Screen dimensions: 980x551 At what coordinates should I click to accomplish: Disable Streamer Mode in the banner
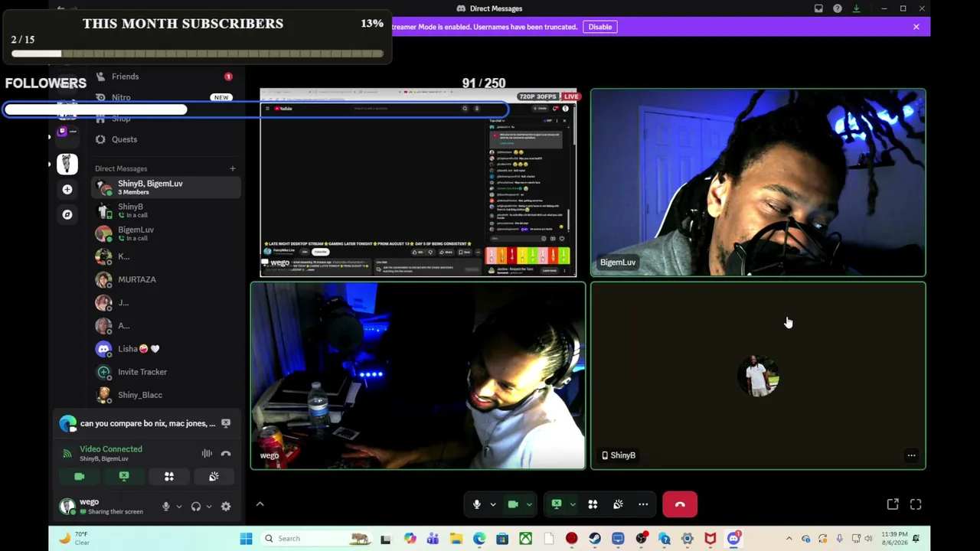pos(600,27)
